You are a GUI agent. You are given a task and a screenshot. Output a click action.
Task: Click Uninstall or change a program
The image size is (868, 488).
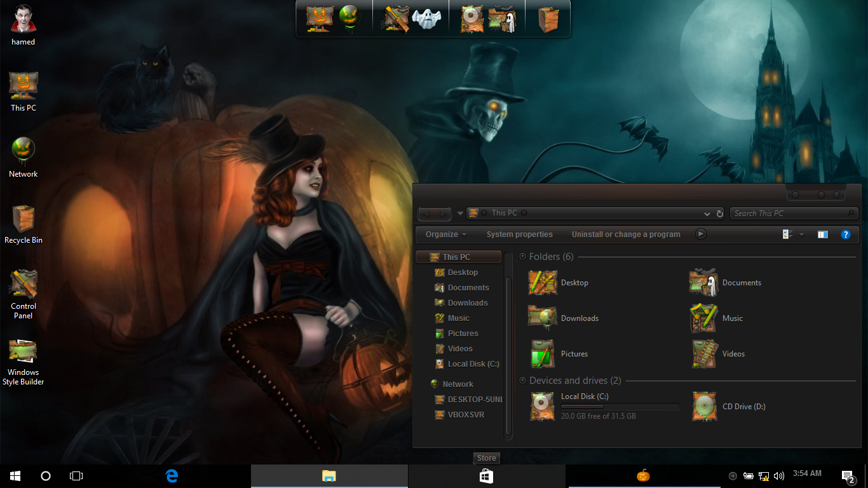[625, 234]
